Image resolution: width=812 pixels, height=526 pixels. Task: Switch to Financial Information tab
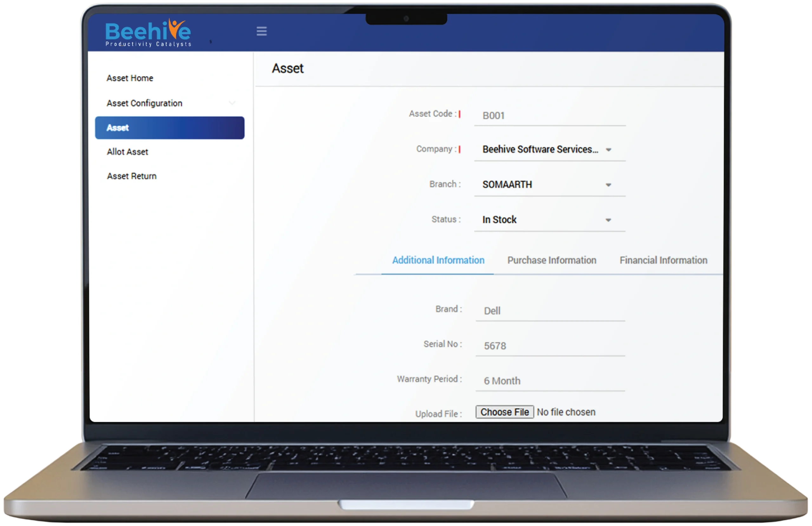pyautogui.click(x=663, y=260)
